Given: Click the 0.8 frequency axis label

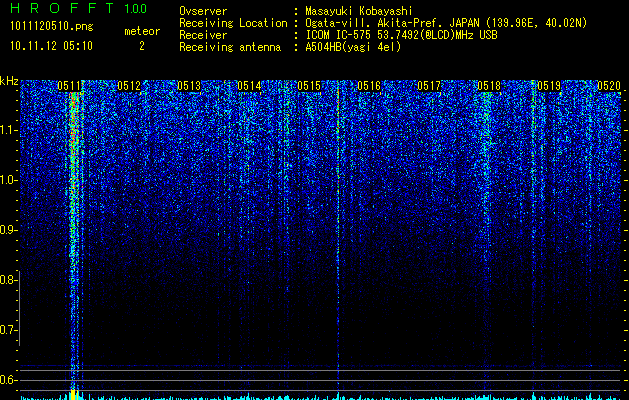Looking at the screenshot, I should [7, 280].
